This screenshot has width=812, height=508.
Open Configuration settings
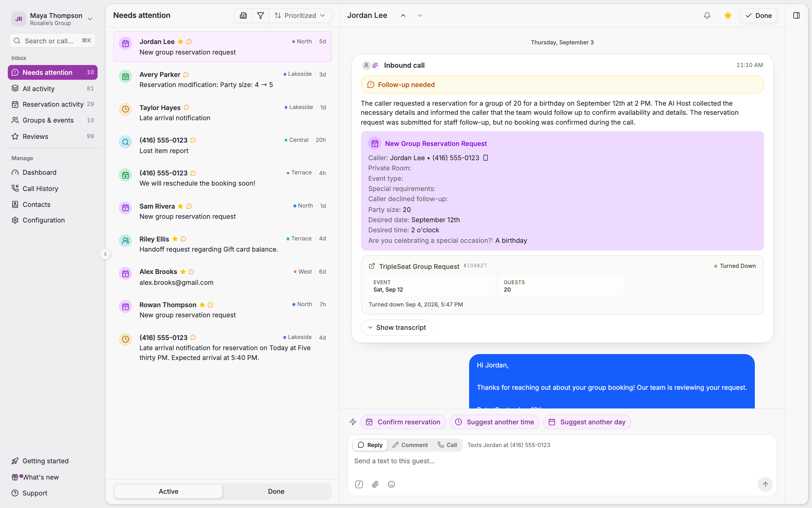(53, 220)
